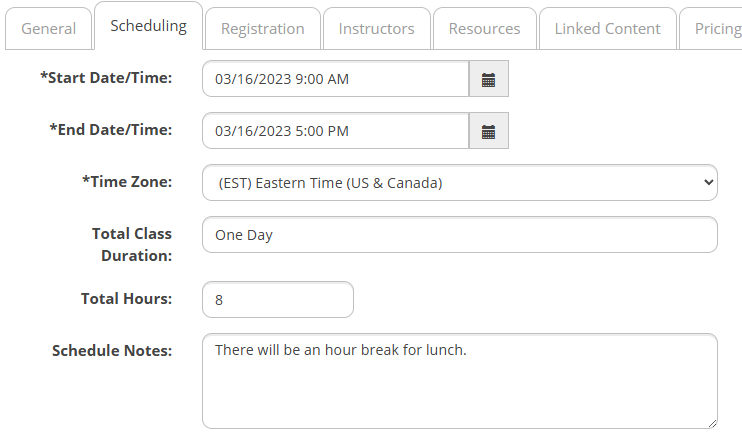Open the Start Date/Time calendar picker
The width and height of the screenshot is (742, 437).
pos(489,79)
